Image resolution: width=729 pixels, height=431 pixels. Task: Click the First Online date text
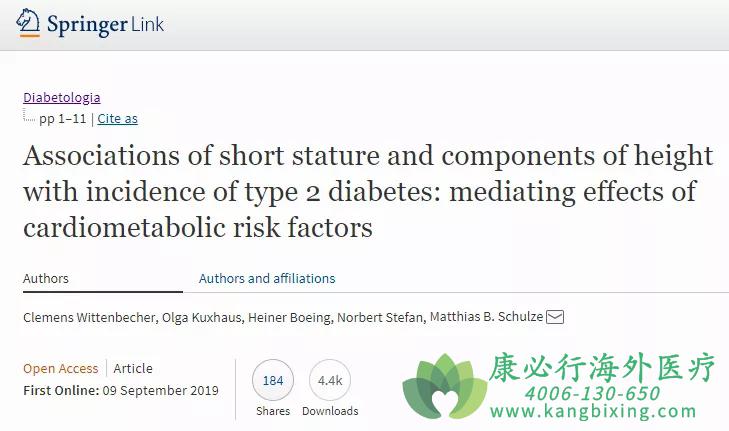click(x=121, y=391)
